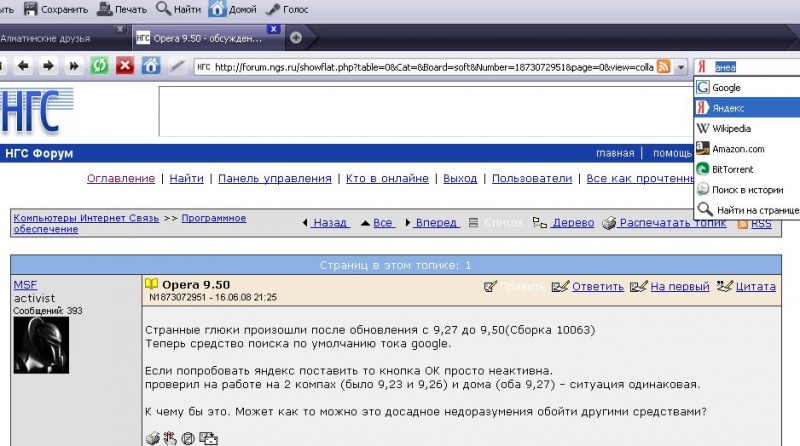
Task: Expand the address bar history dropdown arrow
Action: point(681,66)
